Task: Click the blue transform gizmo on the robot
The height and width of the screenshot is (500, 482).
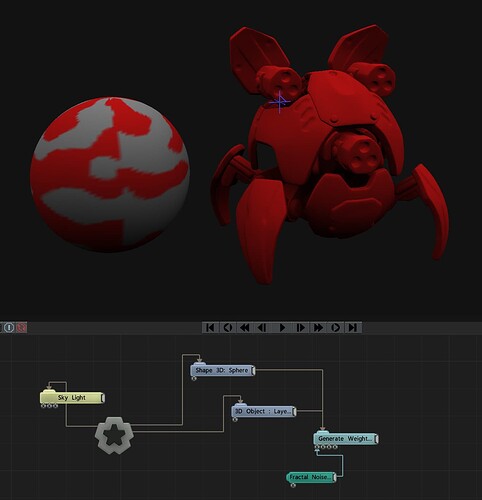Action: click(x=280, y=102)
